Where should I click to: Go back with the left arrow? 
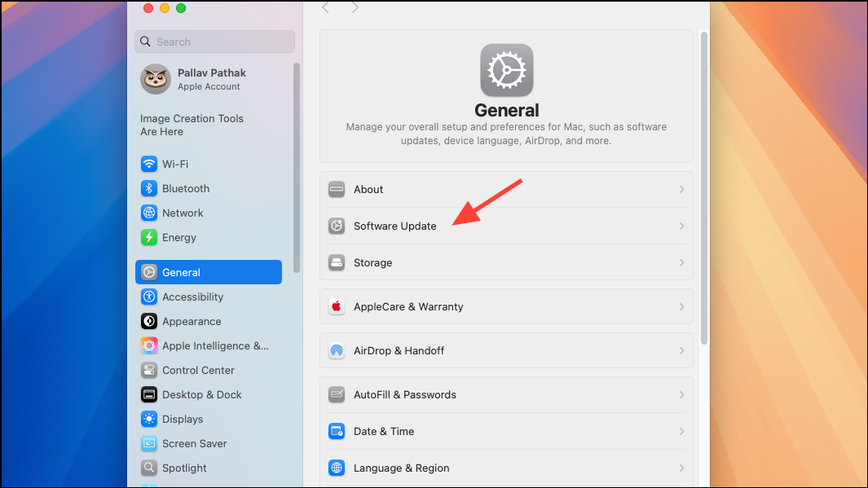(x=325, y=7)
